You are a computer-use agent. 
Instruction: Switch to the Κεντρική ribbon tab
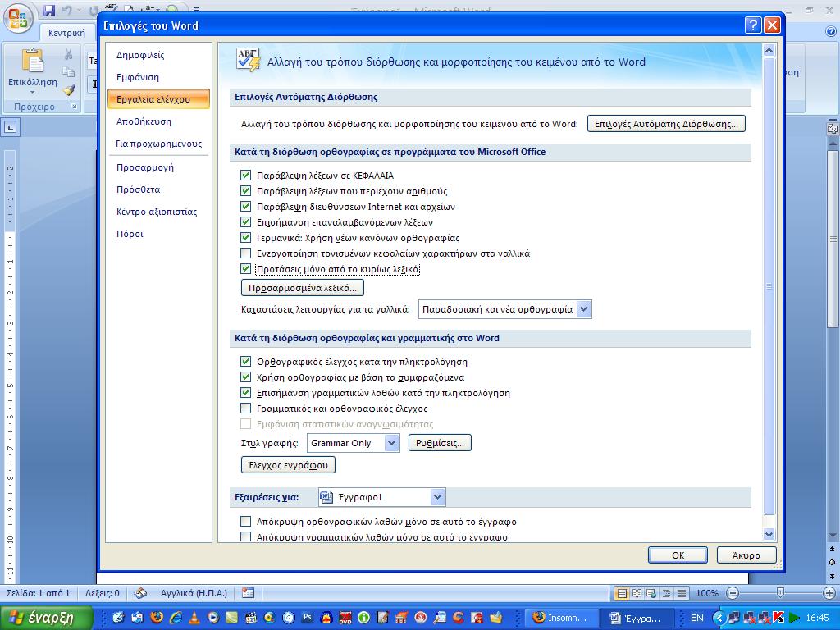pos(66,33)
